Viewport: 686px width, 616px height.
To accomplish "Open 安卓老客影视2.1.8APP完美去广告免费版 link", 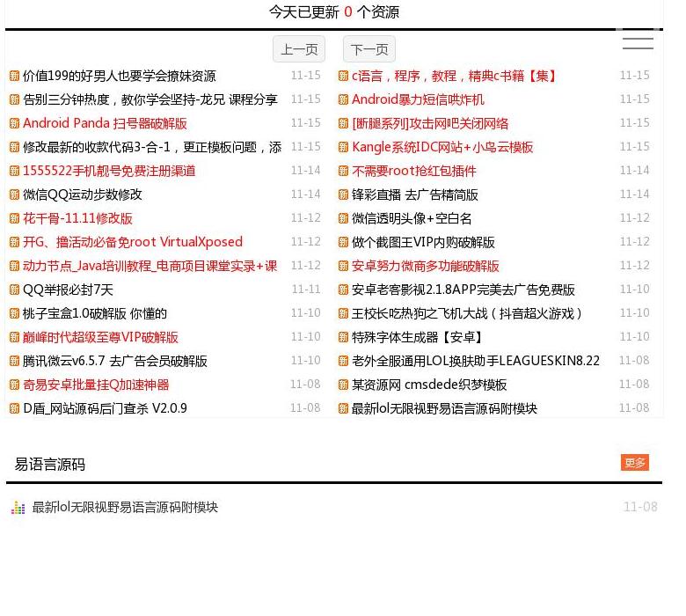I will (463, 290).
